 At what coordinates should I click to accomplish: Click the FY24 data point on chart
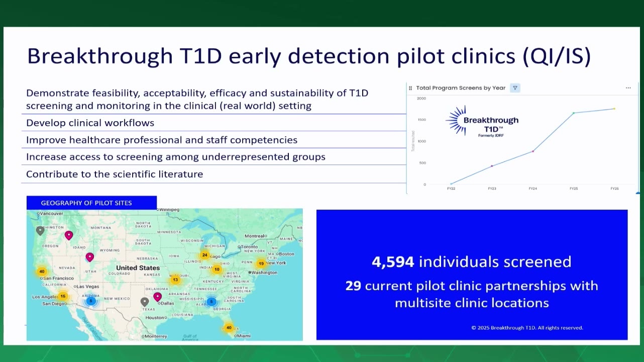click(533, 151)
